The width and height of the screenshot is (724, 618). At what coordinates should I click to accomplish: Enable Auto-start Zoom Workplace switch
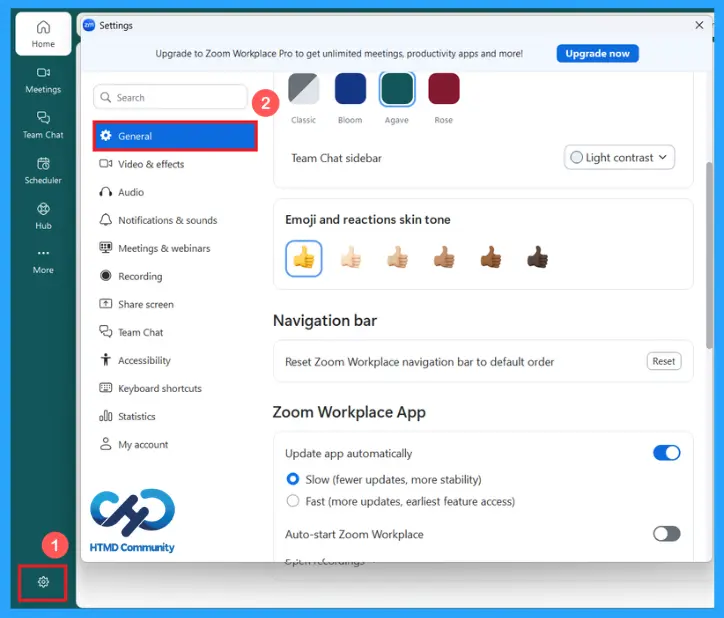(666, 534)
